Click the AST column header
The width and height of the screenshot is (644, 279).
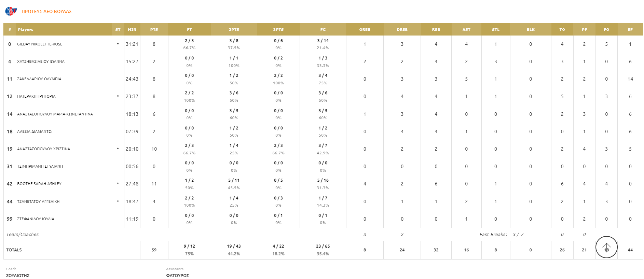click(466, 30)
